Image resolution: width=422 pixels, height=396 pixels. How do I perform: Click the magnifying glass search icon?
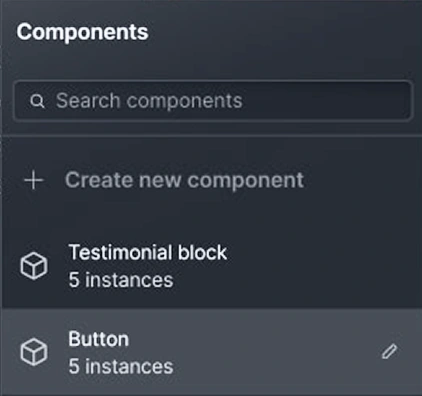point(37,101)
